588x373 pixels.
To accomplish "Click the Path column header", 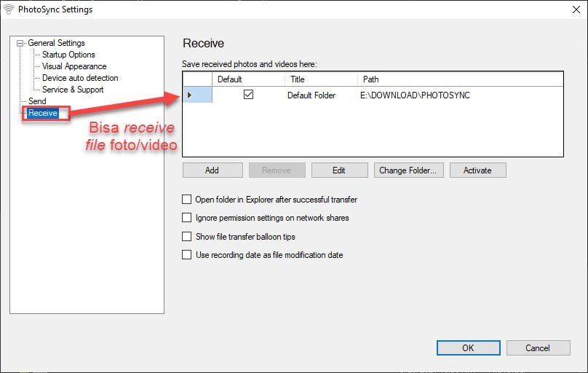I will point(460,79).
